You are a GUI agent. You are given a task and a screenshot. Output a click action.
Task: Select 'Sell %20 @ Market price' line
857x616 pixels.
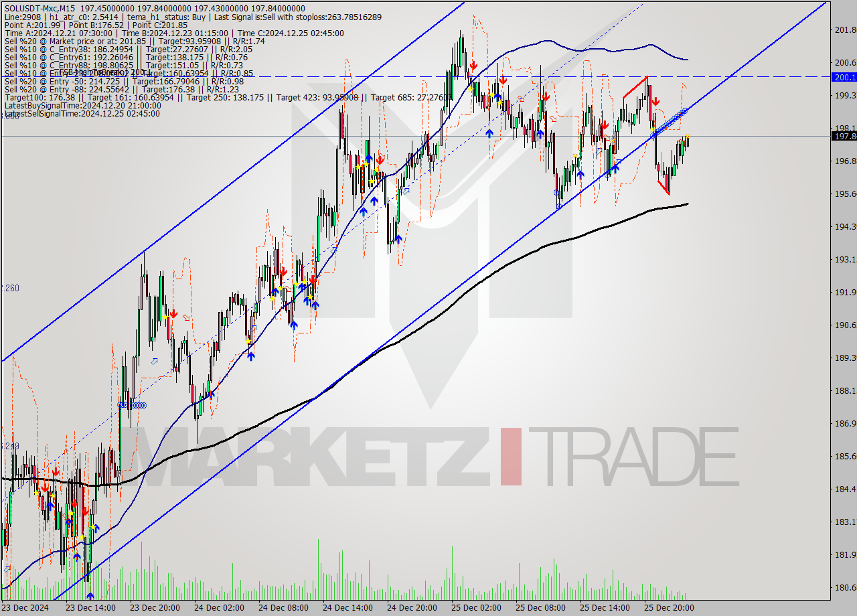(x=135, y=41)
